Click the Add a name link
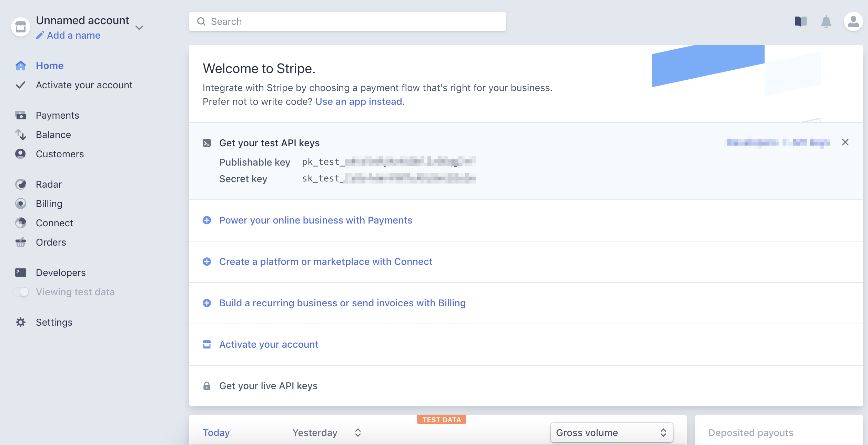This screenshot has width=868, height=445. tap(74, 35)
